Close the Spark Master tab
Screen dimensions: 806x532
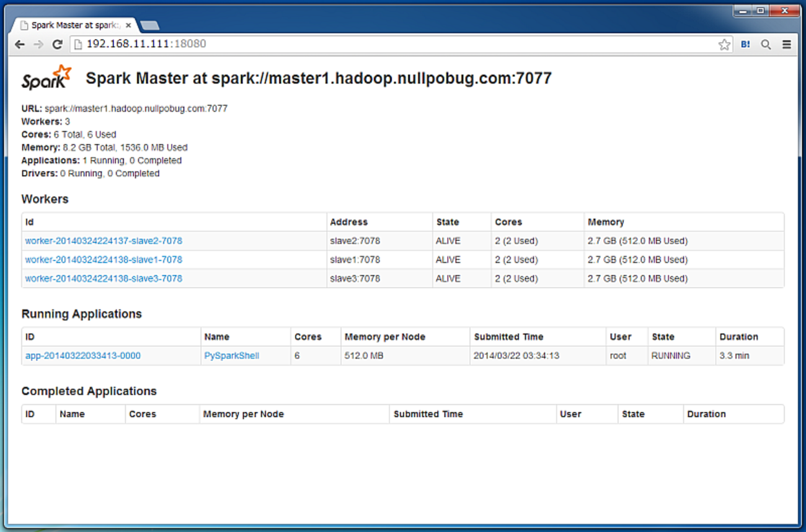click(128, 25)
